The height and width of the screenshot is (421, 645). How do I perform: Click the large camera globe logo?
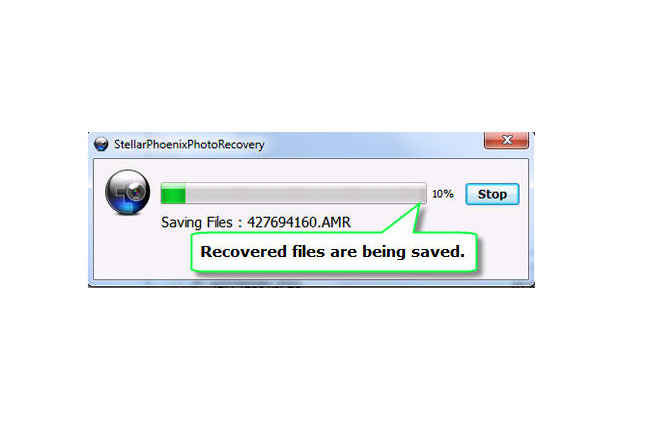[128, 192]
